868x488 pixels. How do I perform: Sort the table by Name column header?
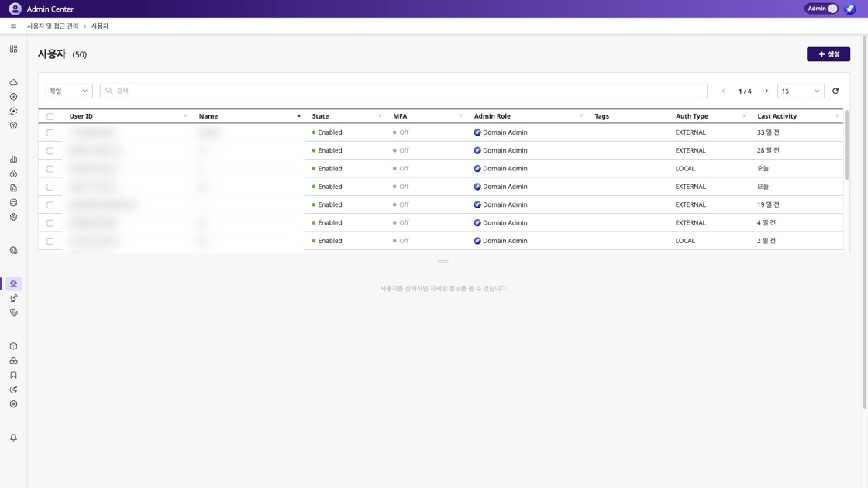(208, 116)
